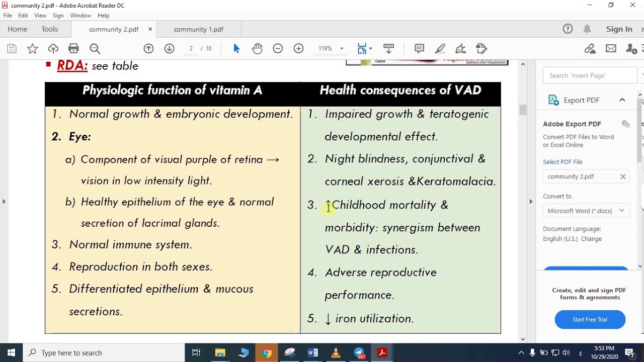Switch to the community 1.pdf tab
644x362 pixels.
click(199, 29)
